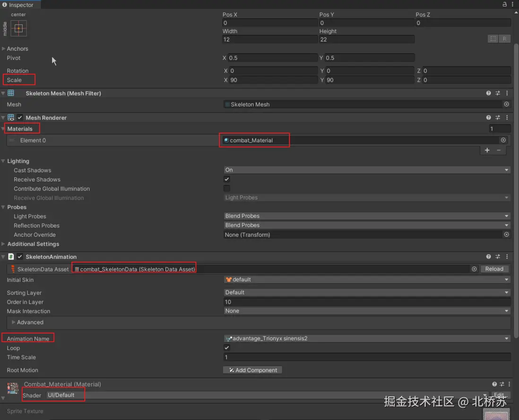
Task: Edit the Height value field
Action: [367, 39]
